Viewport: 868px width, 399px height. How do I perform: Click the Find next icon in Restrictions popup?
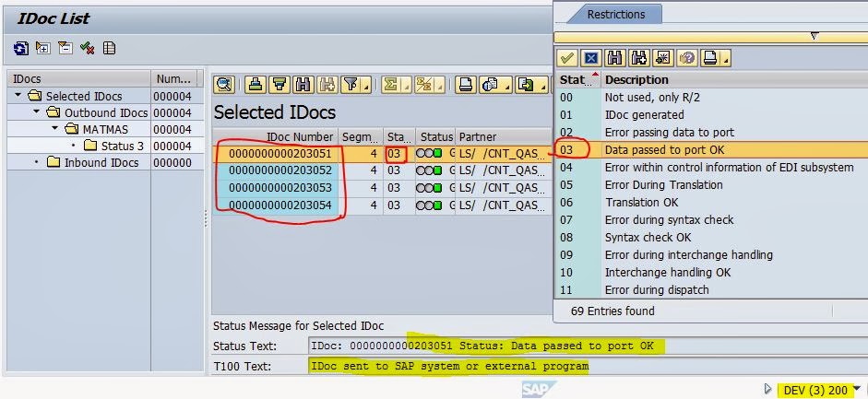tap(639, 57)
